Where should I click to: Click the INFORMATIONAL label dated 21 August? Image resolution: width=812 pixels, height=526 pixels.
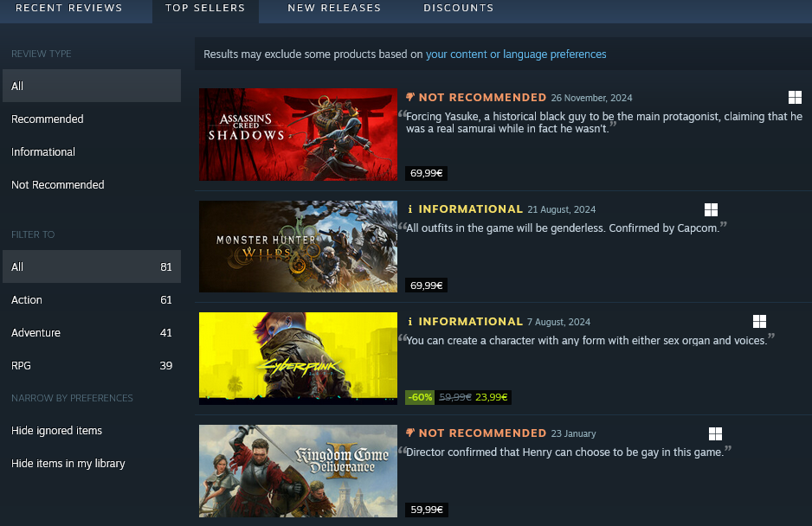(471, 209)
